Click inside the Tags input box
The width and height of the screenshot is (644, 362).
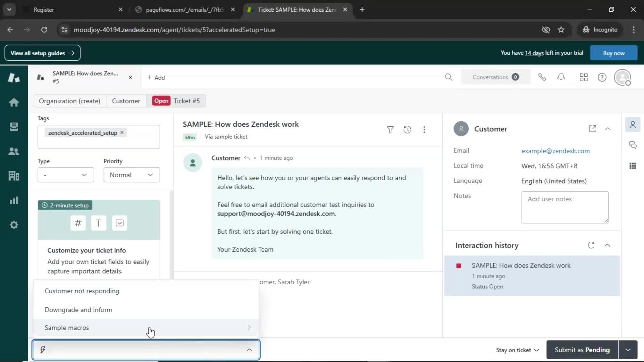[99, 137]
